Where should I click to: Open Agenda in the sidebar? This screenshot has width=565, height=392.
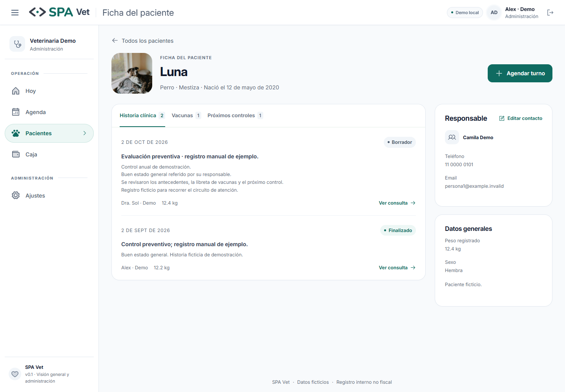[49, 112]
